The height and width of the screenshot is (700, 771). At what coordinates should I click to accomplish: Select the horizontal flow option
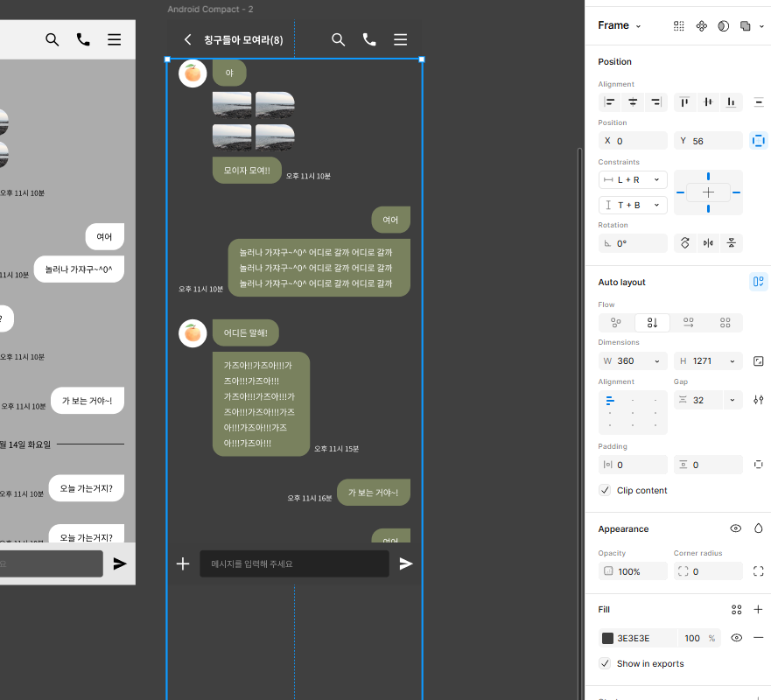coord(689,323)
